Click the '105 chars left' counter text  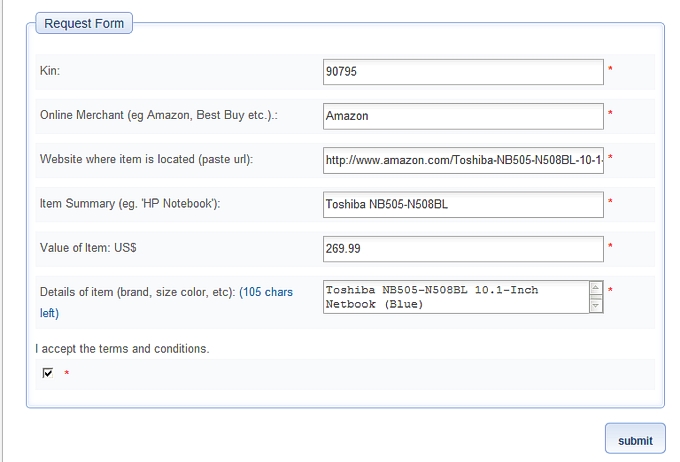click(x=266, y=292)
